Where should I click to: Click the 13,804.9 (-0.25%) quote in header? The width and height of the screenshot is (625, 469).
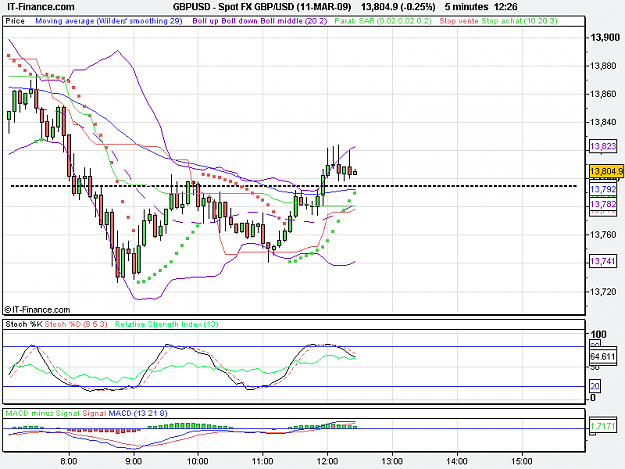398,7
